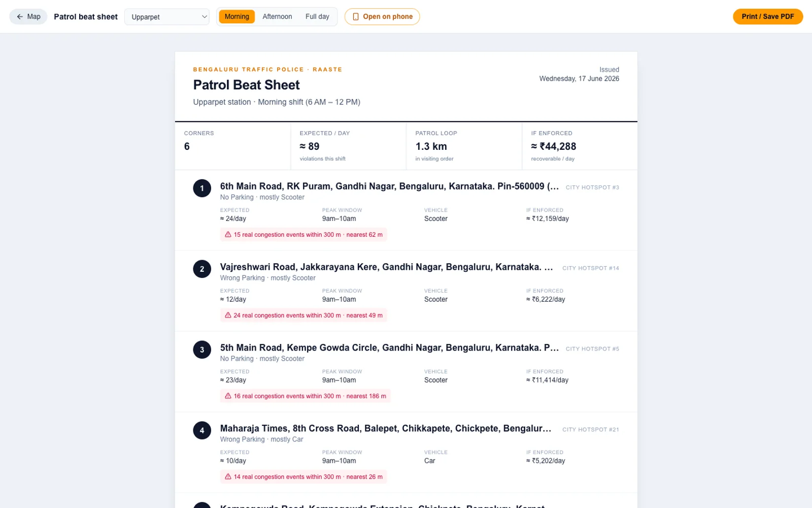The image size is (812, 508).
Task: Click the ≈ 89 expected per day value
Action: [x=310, y=146]
